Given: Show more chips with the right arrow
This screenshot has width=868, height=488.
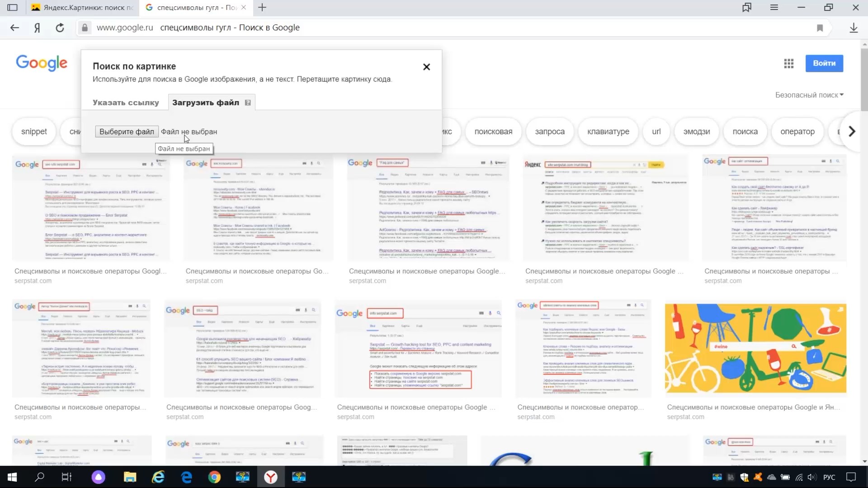Looking at the screenshot, I should pyautogui.click(x=852, y=131).
